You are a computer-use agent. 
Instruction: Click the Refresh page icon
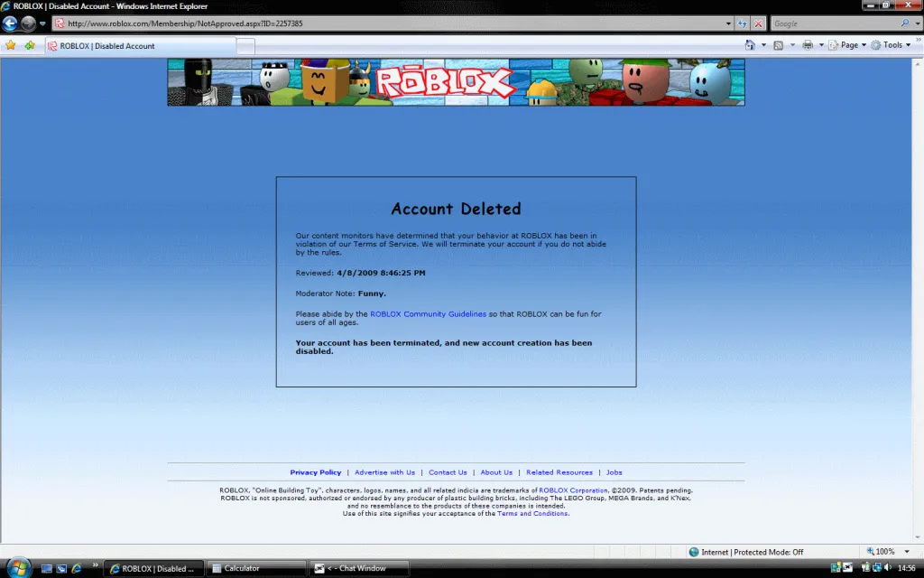click(742, 23)
